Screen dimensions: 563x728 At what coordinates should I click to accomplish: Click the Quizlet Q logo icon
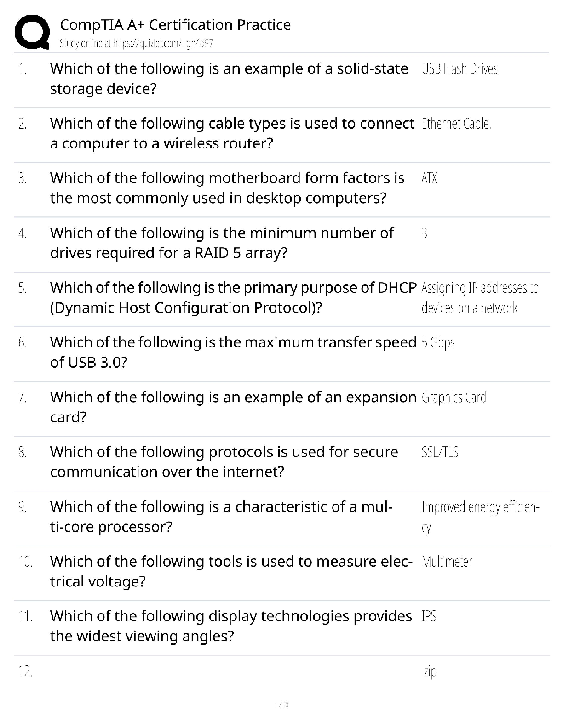click(32, 32)
